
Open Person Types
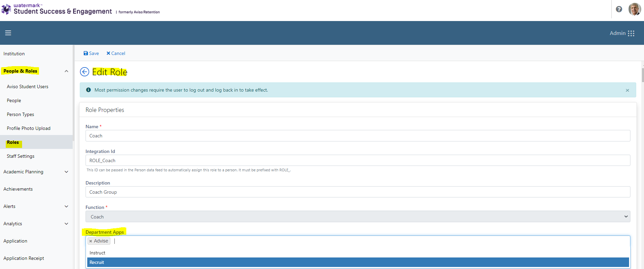20,114
